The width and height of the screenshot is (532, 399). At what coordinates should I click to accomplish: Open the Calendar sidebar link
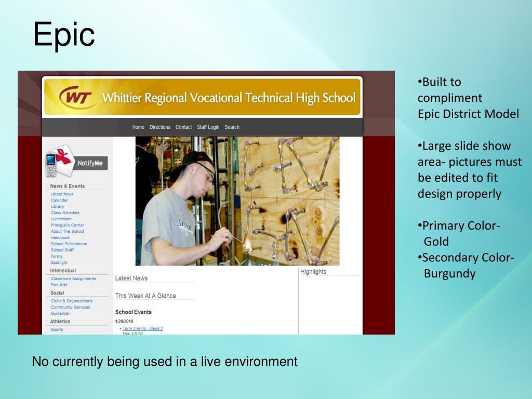tap(59, 200)
